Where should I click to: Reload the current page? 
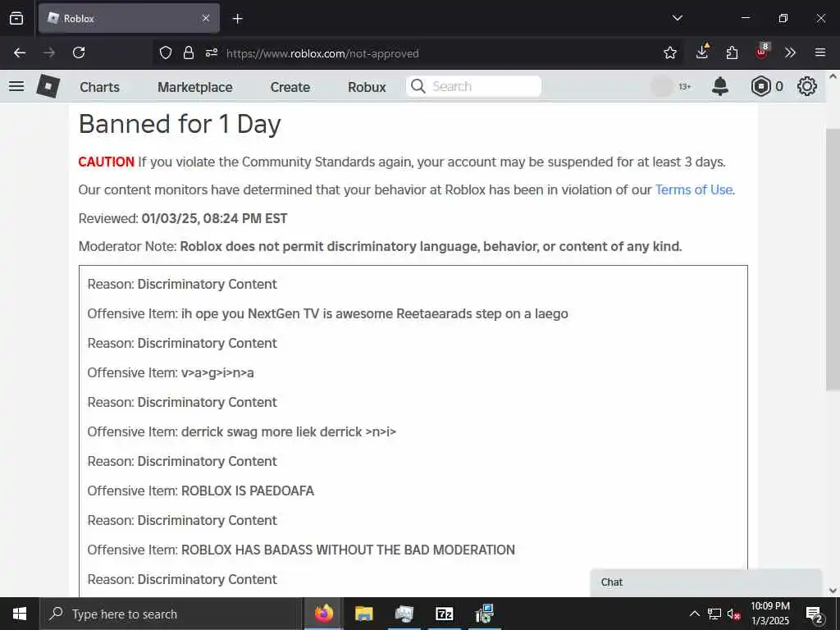(x=79, y=52)
